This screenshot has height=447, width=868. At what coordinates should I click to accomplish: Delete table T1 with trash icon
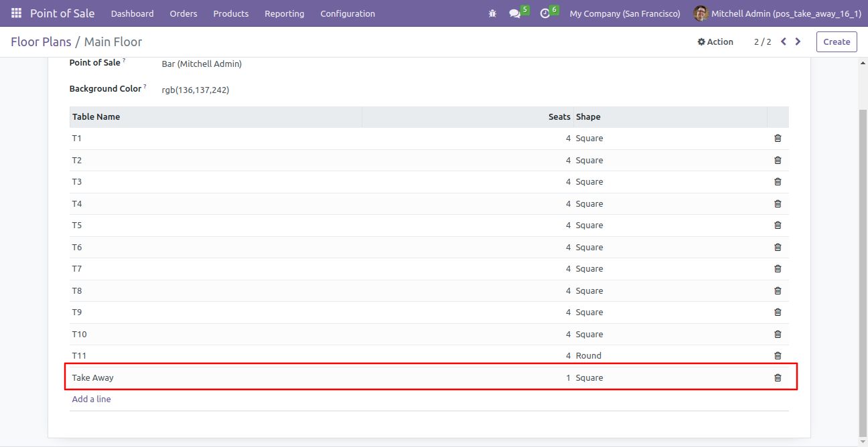778,139
